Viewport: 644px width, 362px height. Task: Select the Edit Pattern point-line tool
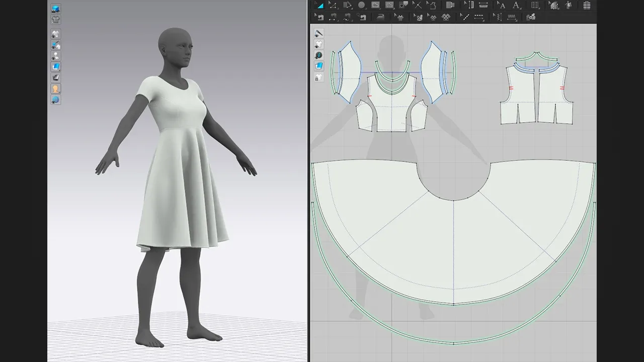point(334,5)
